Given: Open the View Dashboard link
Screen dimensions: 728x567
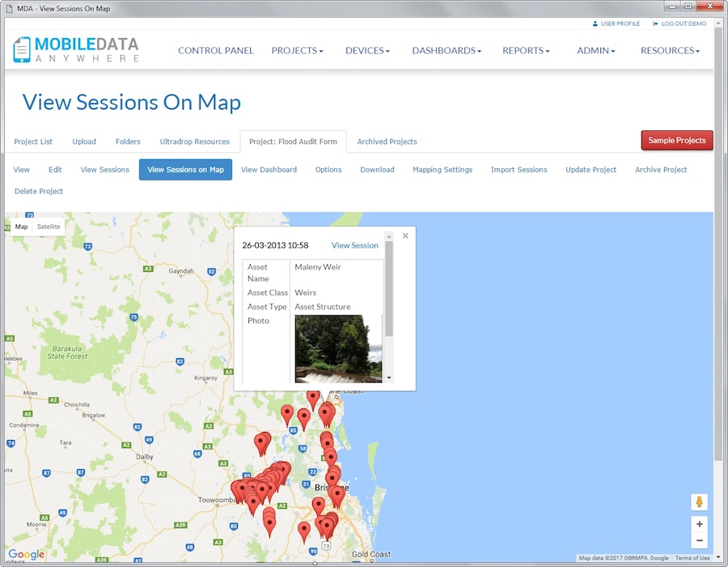Looking at the screenshot, I should 269,170.
